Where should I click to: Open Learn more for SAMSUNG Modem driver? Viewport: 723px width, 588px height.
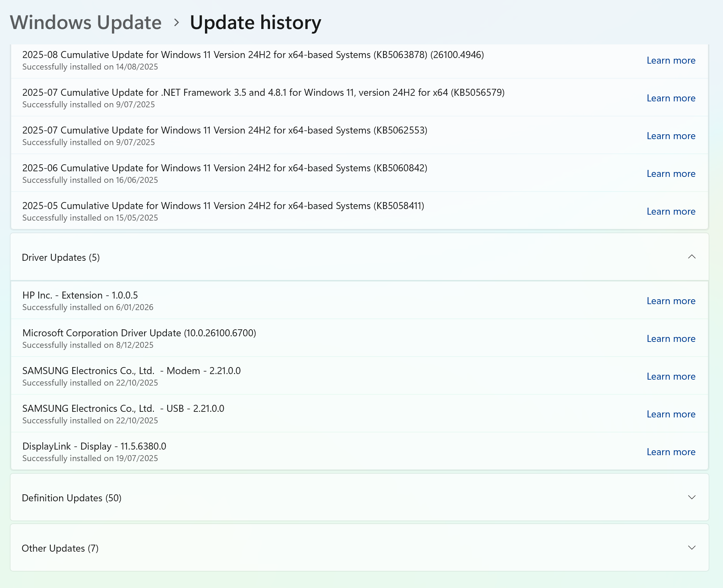tap(671, 377)
